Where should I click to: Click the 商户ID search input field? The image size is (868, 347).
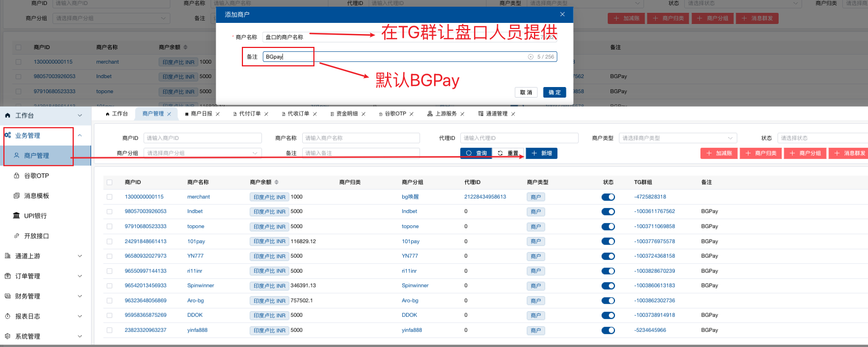pos(202,138)
